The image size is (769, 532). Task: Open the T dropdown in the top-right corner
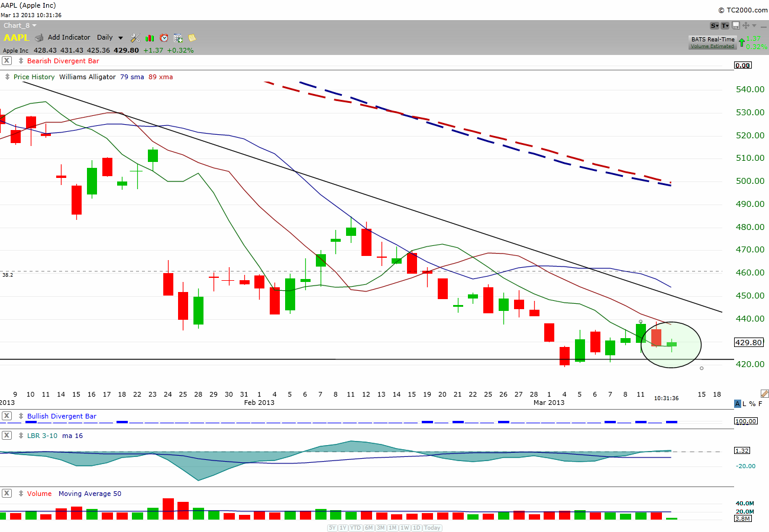[725, 25]
